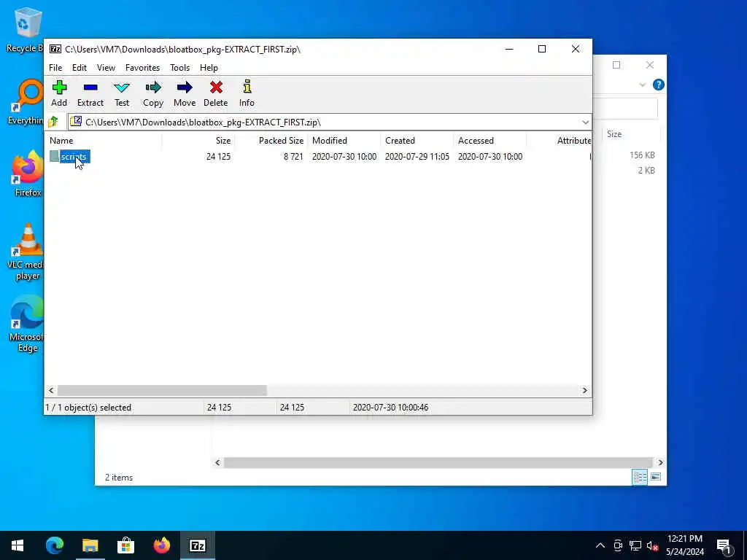Open Edge from the taskbar
This screenshot has height=560, width=747.
pyautogui.click(x=54, y=545)
